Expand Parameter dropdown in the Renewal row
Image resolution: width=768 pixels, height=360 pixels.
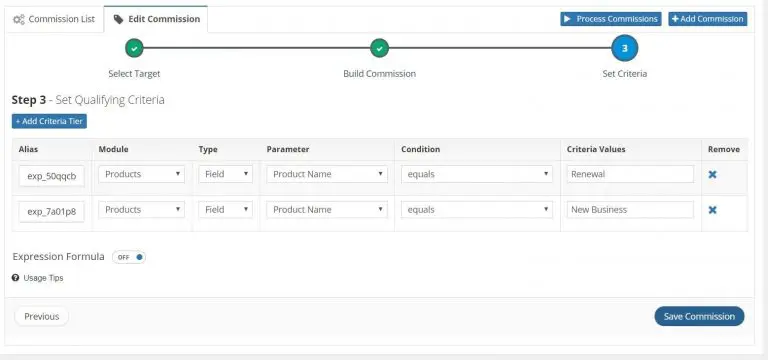tap(327, 174)
